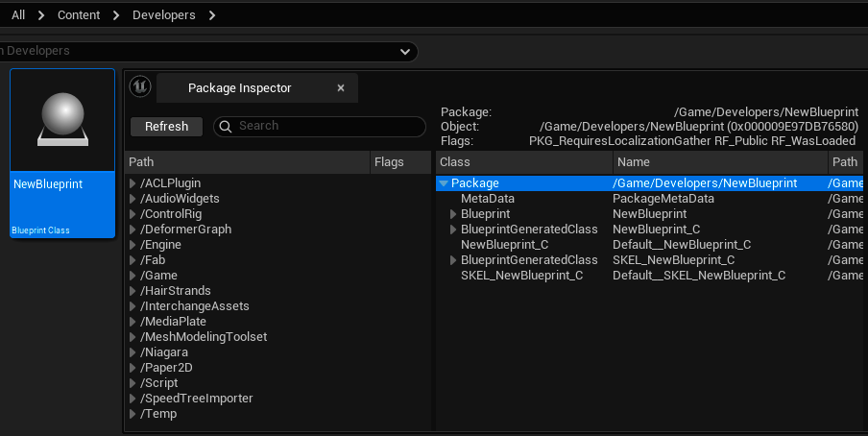
Task: Click the Unreal Engine logo icon
Action: point(140,87)
